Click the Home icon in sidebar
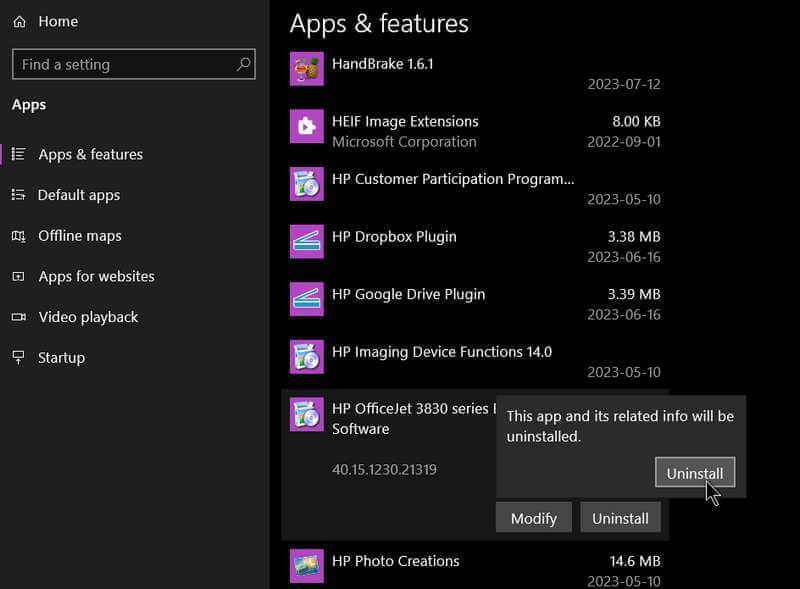Viewport: 800px width, 589px height. tap(19, 21)
